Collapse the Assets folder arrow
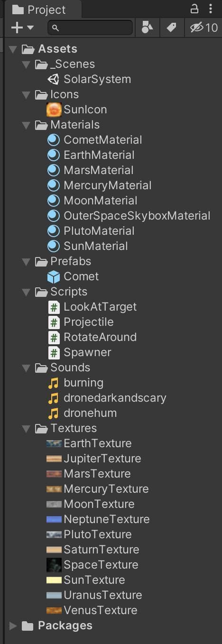This screenshot has width=222, height=644. (13, 49)
